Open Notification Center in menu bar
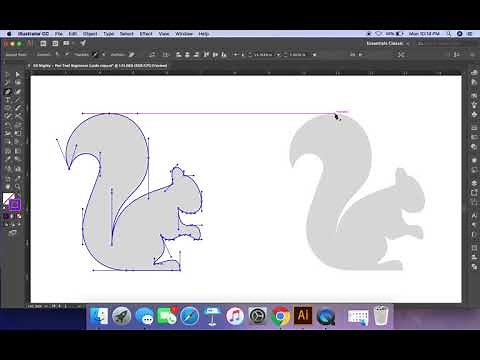The height and width of the screenshot is (360, 480). tap(470, 34)
